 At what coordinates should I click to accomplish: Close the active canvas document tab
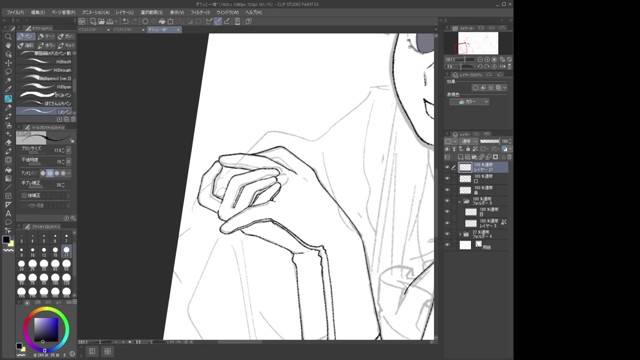pyautogui.click(x=178, y=30)
